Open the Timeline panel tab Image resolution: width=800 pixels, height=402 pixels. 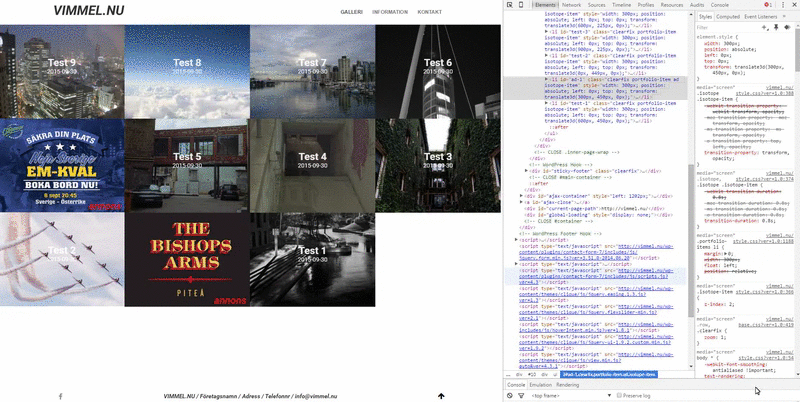coord(621,5)
